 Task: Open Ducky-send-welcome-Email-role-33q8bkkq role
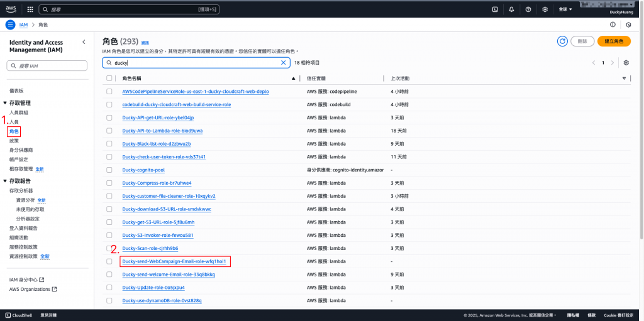click(x=169, y=275)
